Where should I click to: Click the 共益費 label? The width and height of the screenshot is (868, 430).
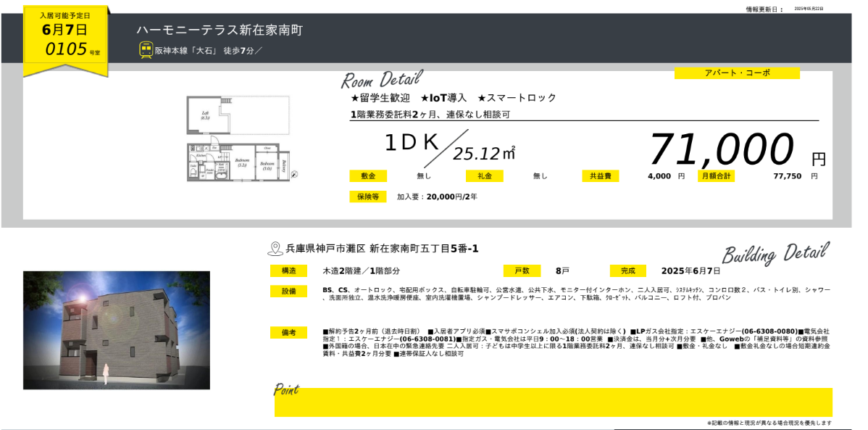pyautogui.click(x=600, y=176)
